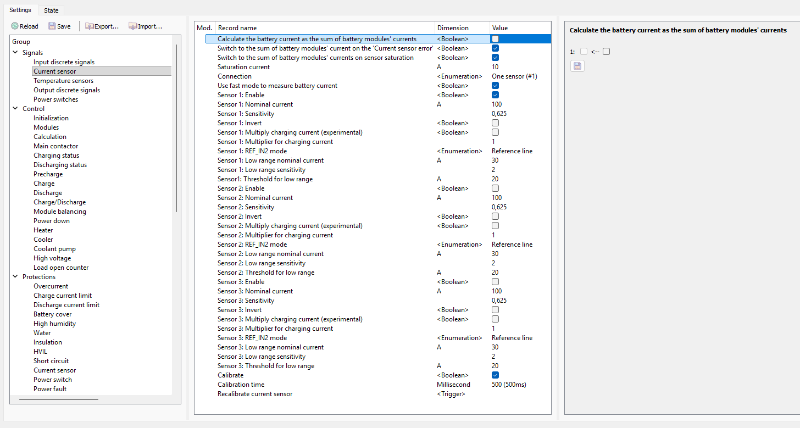The width and height of the screenshot is (800, 428).
Task: Open 'Coolant pump' settings
Action: pyautogui.click(x=54, y=249)
